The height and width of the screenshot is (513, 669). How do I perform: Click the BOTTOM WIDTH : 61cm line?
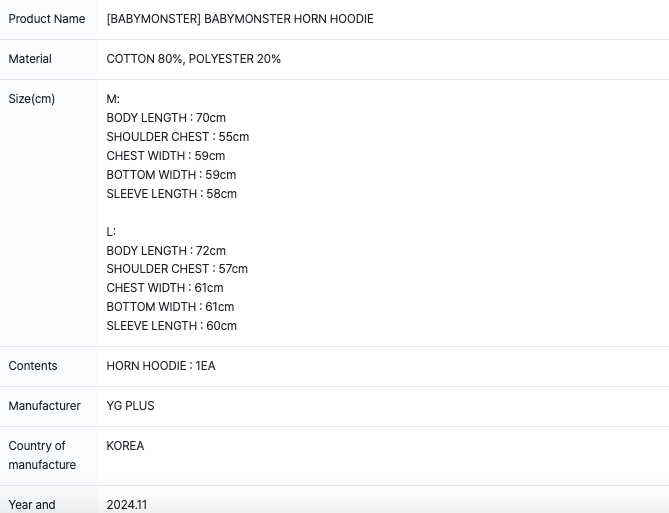coord(170,307)
